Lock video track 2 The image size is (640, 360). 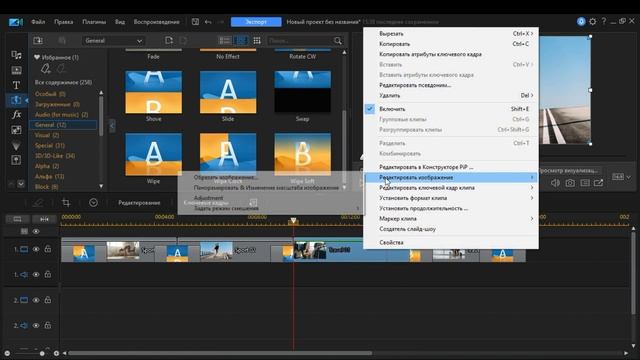pos(48,300)
